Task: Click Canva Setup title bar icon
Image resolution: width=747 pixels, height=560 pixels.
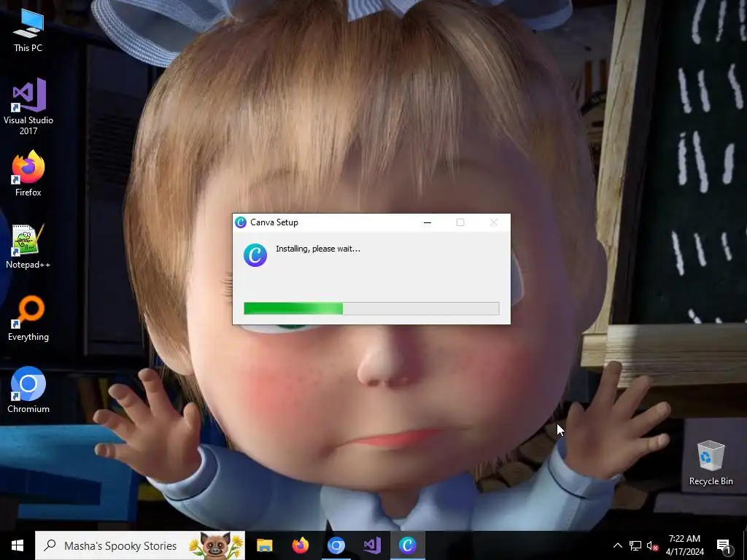Action: tap(241, 222)
